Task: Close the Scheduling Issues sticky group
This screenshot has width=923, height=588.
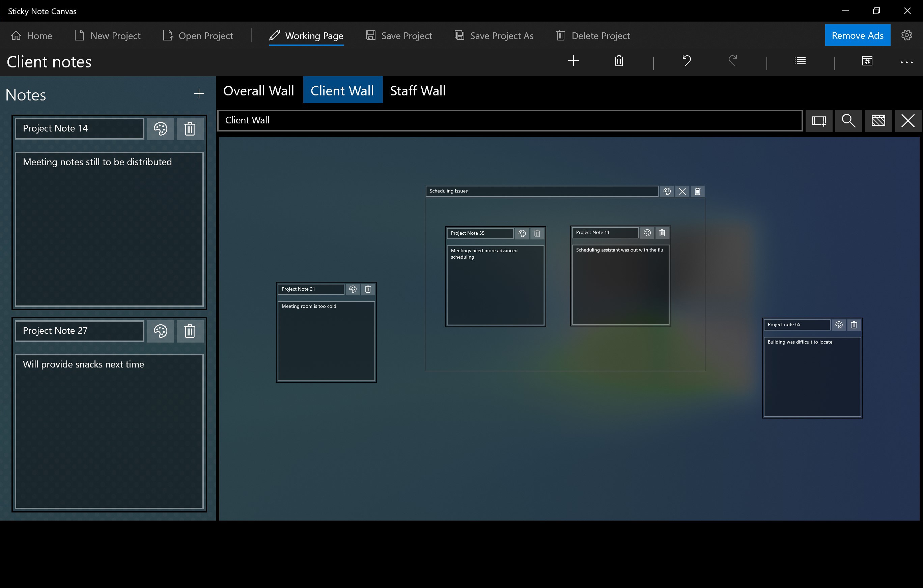Action: [x=682, y=191]
